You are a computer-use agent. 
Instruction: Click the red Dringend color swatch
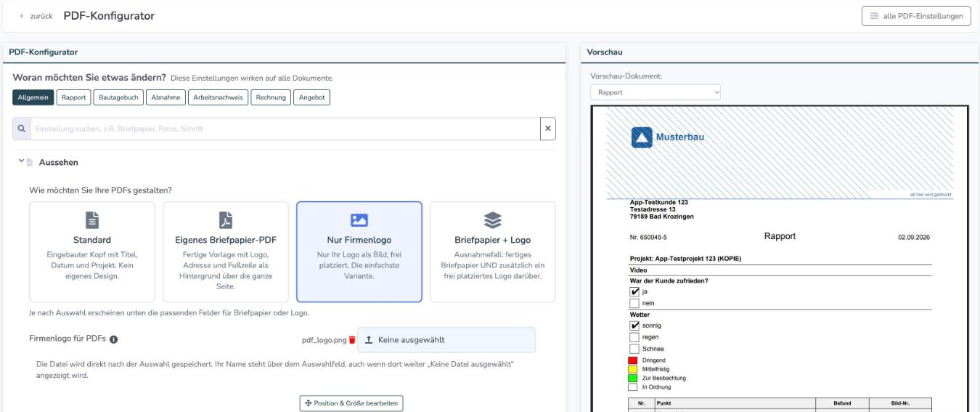point(632,360)
